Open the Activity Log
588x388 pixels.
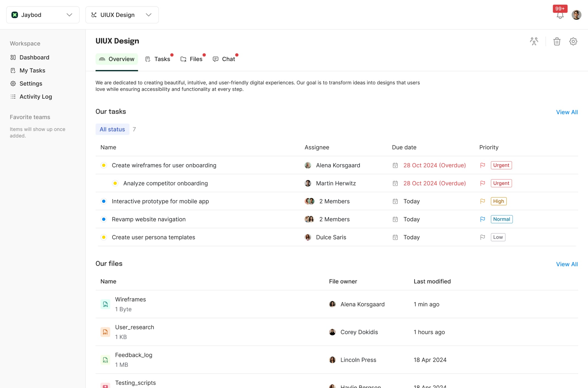click(36, 96)
